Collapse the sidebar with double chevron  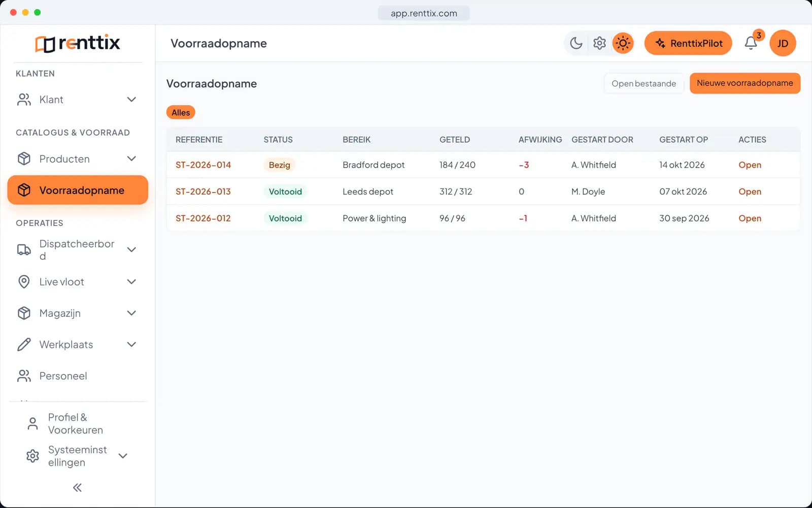tap(77, 488)
